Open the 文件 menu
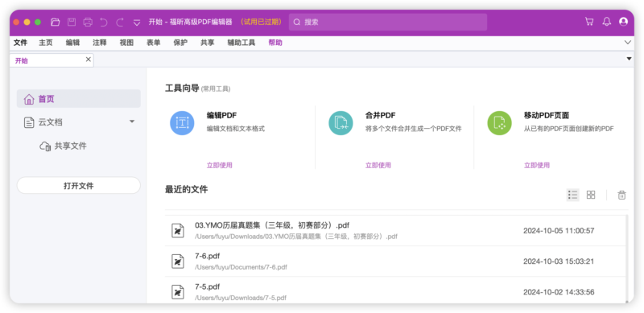 point(20,43)
